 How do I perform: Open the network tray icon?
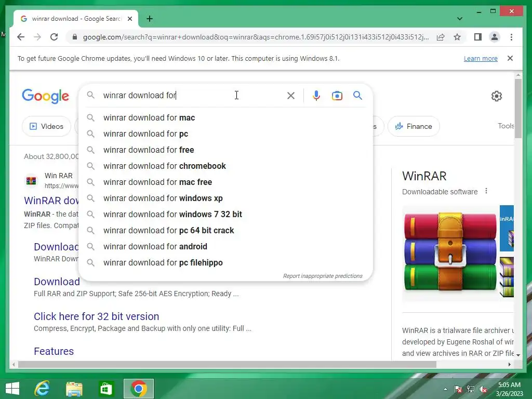[471, 389]
